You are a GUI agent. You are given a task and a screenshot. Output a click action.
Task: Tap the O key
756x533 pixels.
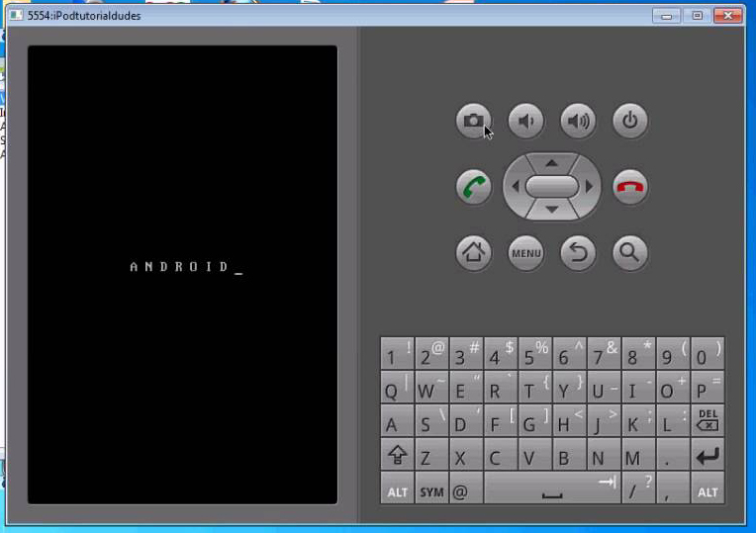673,387
